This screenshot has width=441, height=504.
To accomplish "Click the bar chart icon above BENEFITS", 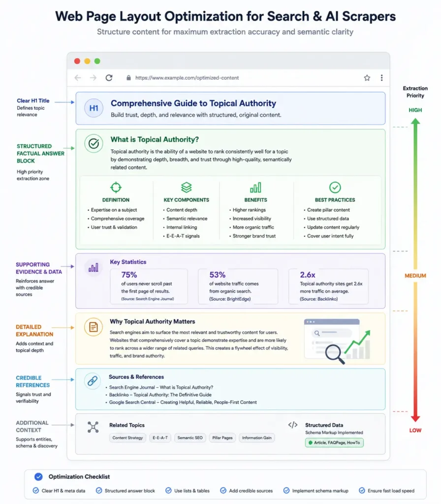I will (255, 188).
